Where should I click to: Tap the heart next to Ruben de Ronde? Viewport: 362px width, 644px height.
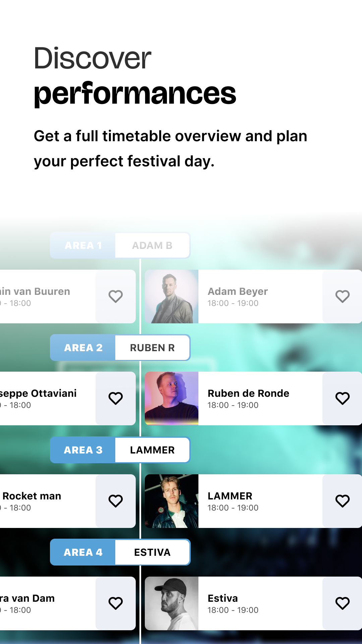click(x=342, y=398)
